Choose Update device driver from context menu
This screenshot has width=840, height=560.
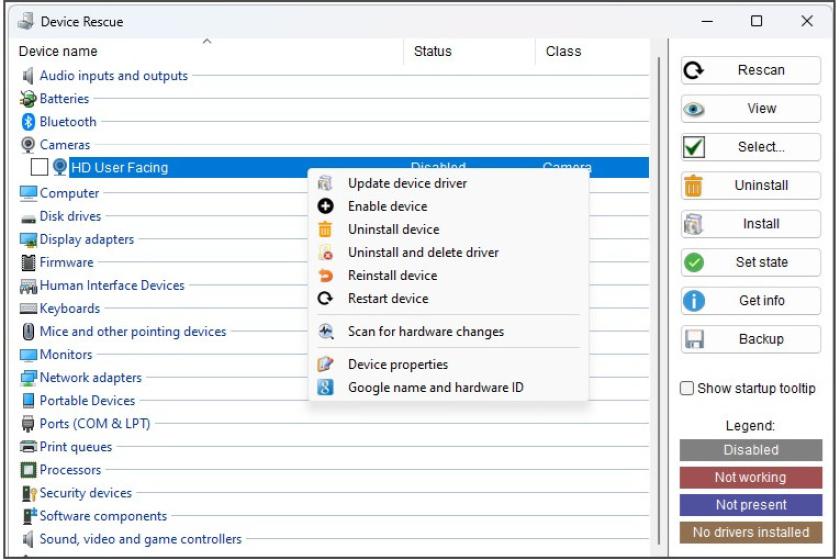tap(448, 183)
